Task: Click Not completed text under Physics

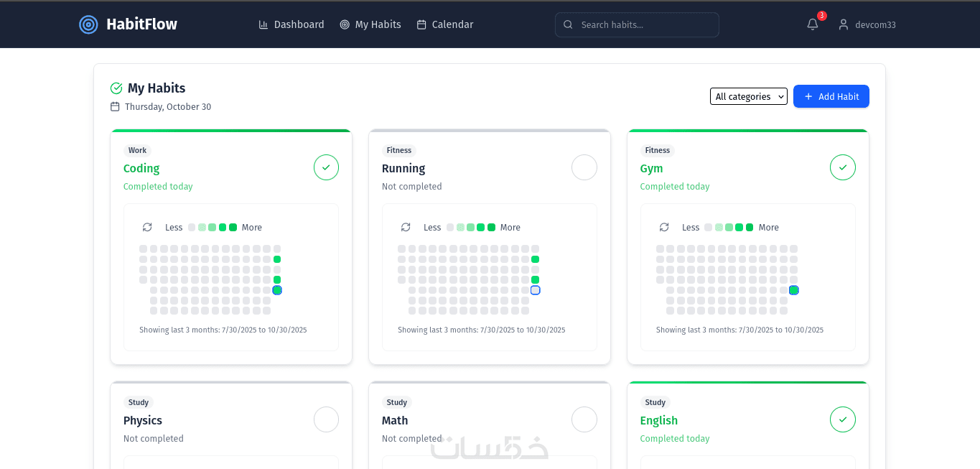Action: point(154,438)
